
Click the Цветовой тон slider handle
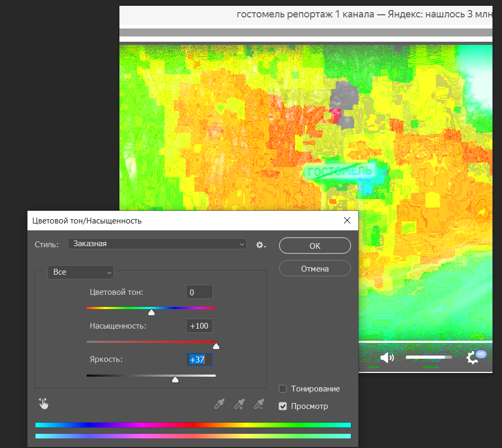click(x=151, y=312)
